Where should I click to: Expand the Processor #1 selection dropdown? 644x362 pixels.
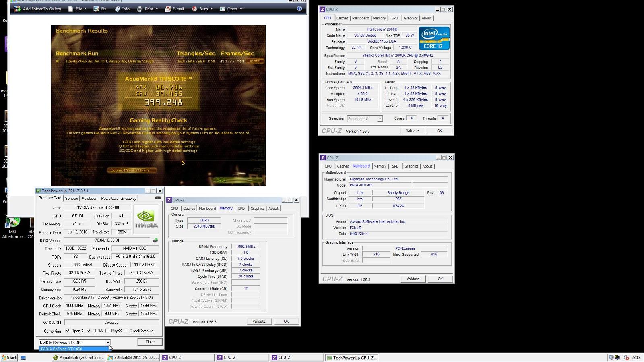pos(380,119)
